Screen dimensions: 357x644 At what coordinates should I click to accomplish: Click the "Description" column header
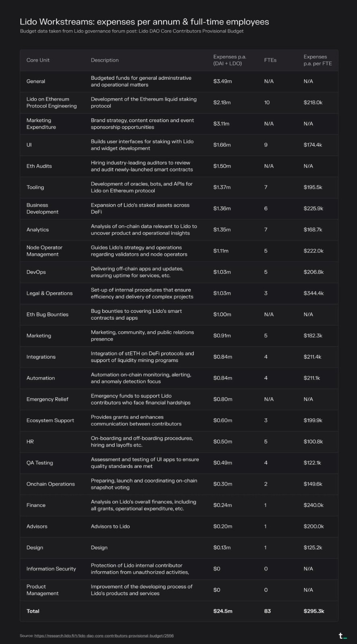105,60
